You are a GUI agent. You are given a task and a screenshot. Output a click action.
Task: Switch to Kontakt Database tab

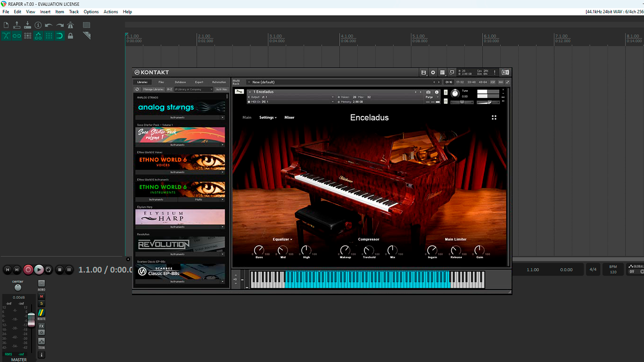tap(180, 82)
